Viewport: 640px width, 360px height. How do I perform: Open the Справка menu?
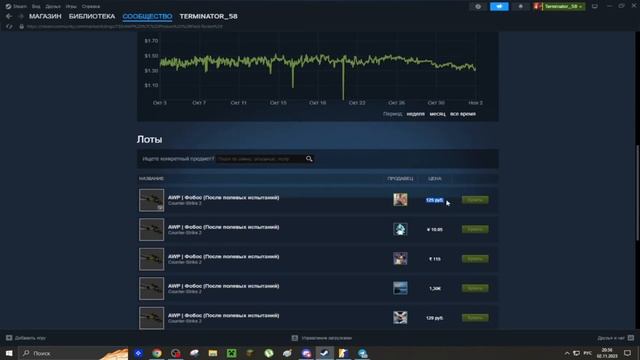(91, 7)
